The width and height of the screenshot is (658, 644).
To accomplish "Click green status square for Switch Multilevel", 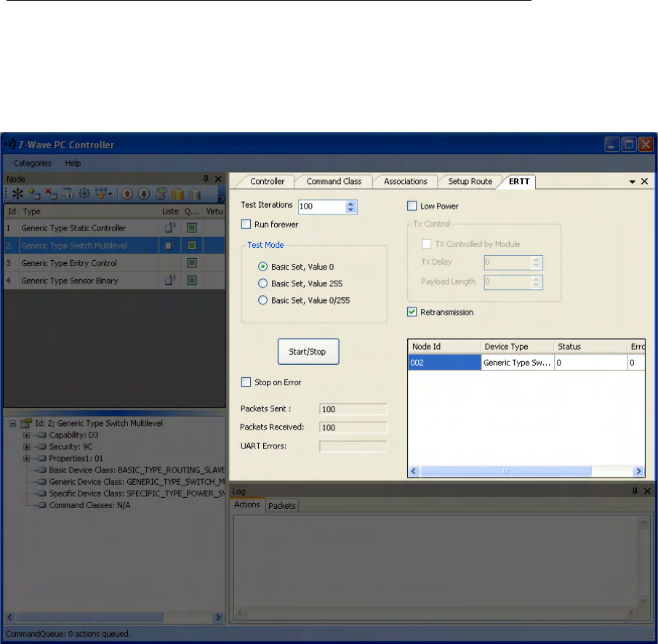I will tap(192, 246).
